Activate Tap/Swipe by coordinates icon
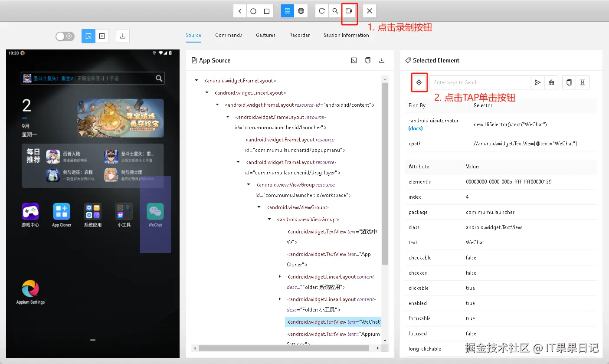This screenshot has height=364, width=609. [x=102, y=36]
